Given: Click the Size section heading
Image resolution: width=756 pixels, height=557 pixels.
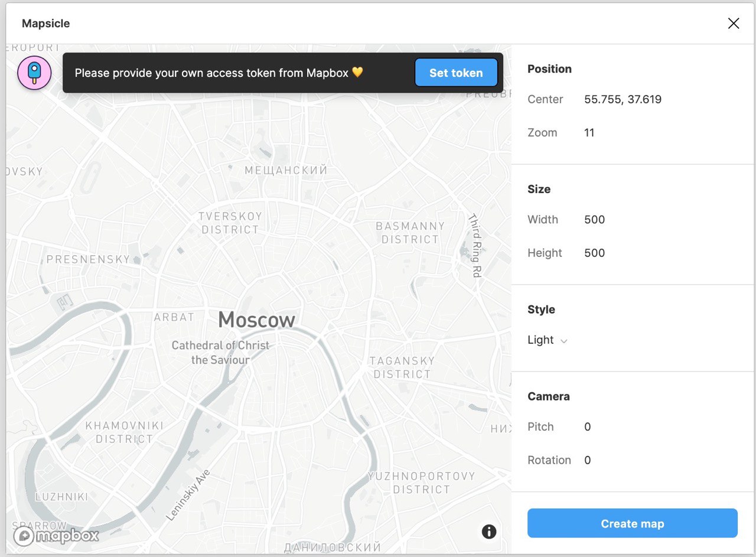Looking at the screenshot, I should coord(539,190).
